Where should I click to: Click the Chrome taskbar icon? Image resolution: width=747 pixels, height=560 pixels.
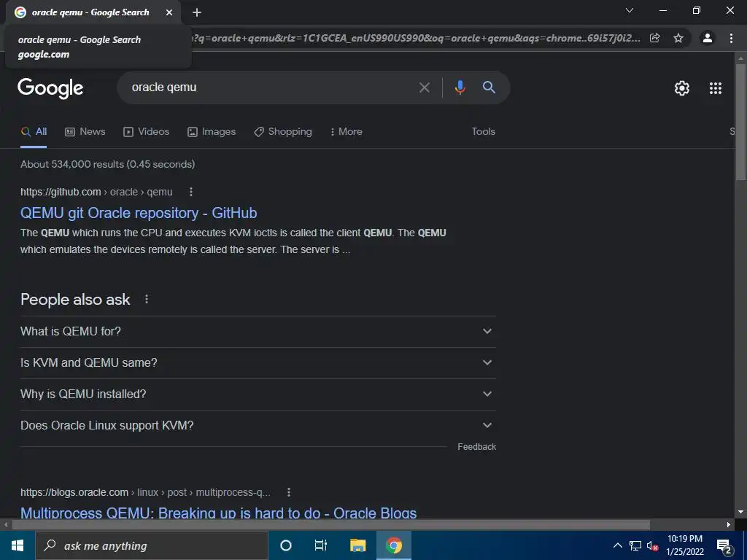coord(394,545)
